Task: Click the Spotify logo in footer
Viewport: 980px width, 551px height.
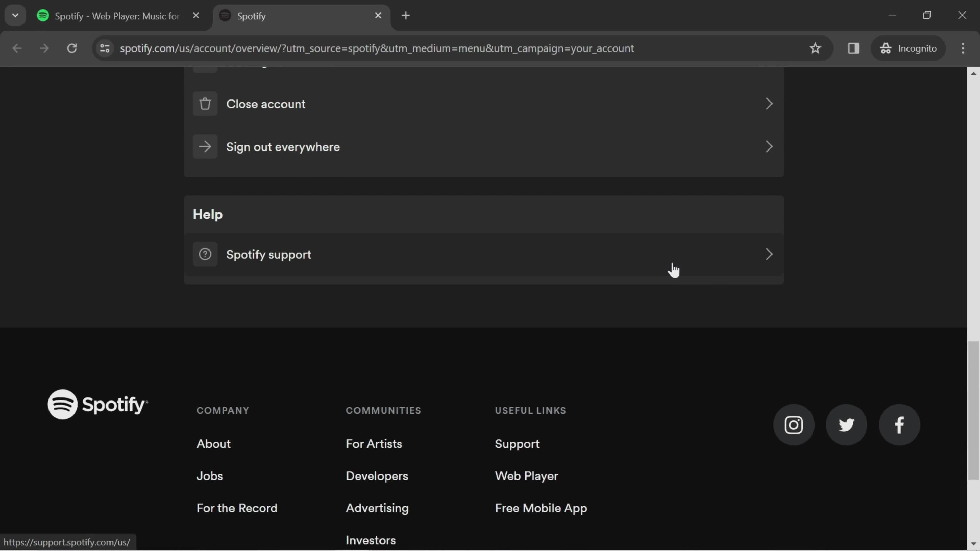Action: click(98, 404)
